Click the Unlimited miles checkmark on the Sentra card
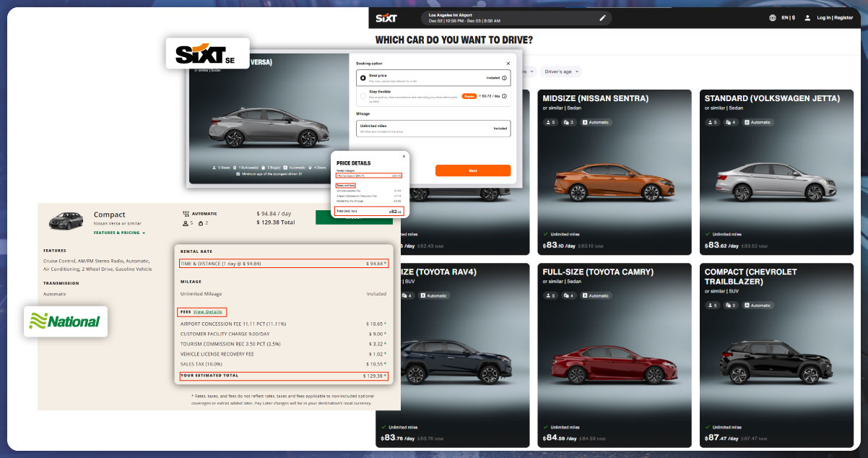 545,234
